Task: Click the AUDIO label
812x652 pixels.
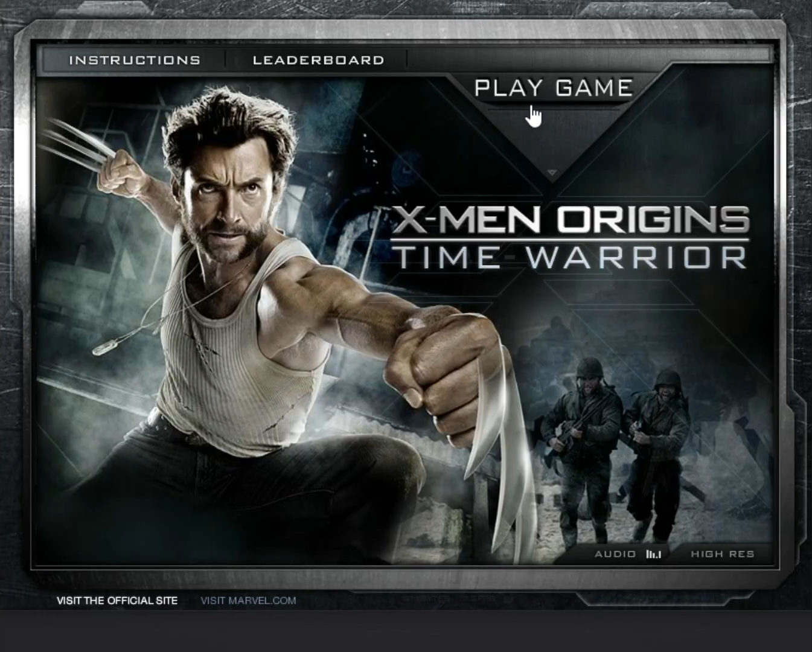Action: click(615, 554)
